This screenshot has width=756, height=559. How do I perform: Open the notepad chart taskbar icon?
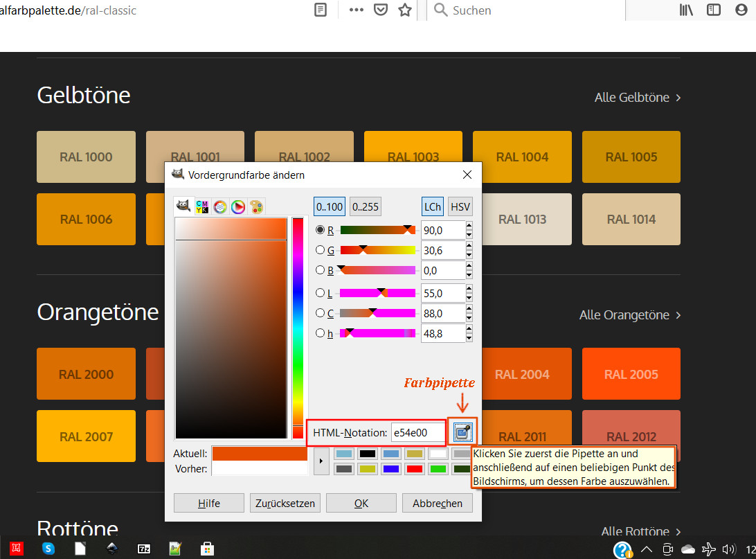(176, 549)
